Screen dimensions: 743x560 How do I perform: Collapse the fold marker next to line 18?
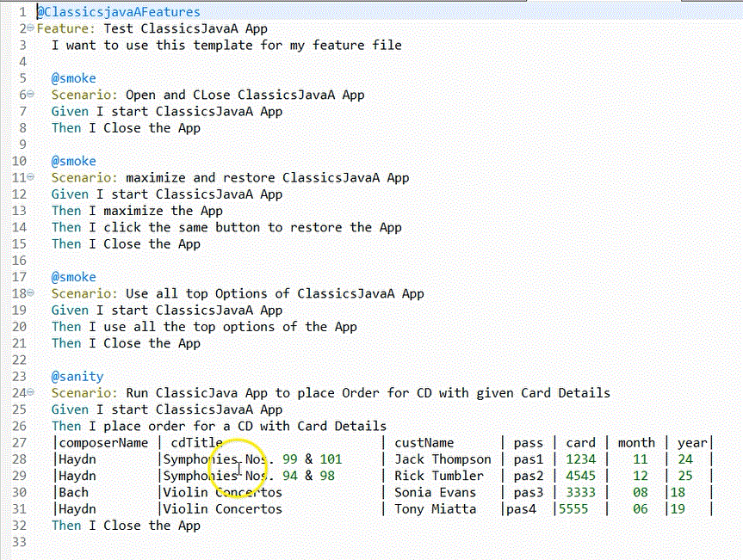point(30,293)
